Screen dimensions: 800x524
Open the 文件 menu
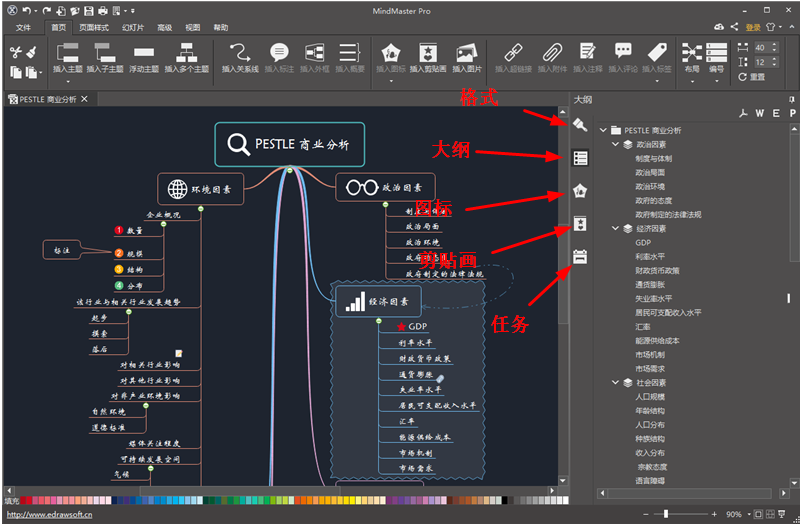pyautogui.click(x=23, y=28)
